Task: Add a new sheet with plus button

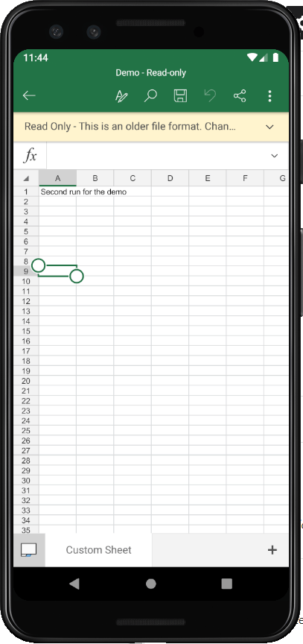Action: (272, 550)
